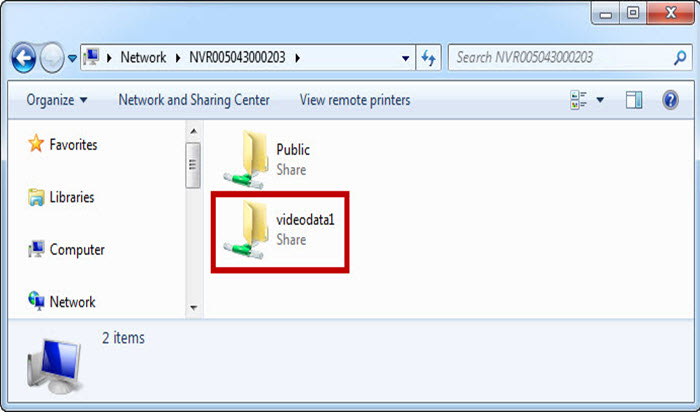Open the recent pages dropdown arrow
Viewport: 700px width, 413px height.
click(72, 58)
